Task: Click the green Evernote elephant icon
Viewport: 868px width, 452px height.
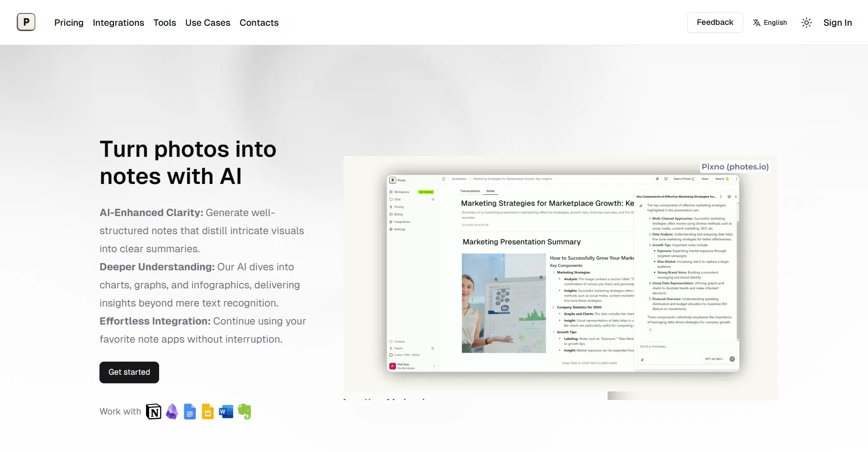Action: coord(244,412)
